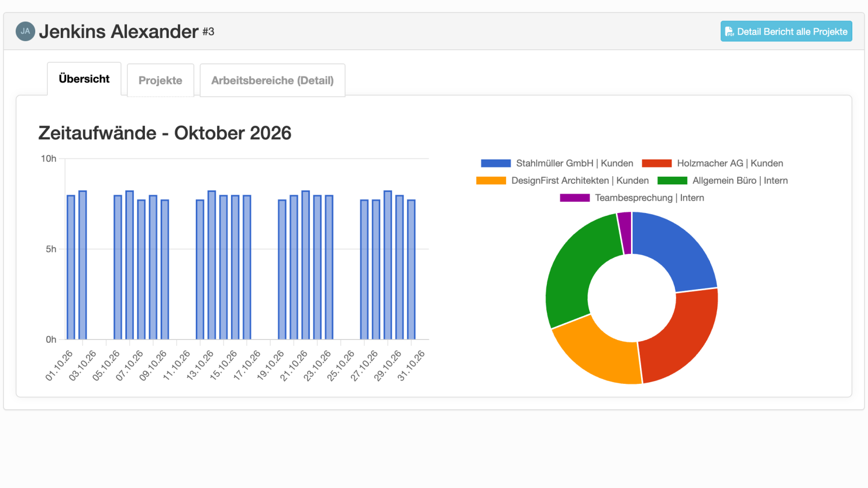Click the bar for 29.10.26
The image size is (868, 488).
click(x=399, y=267)
